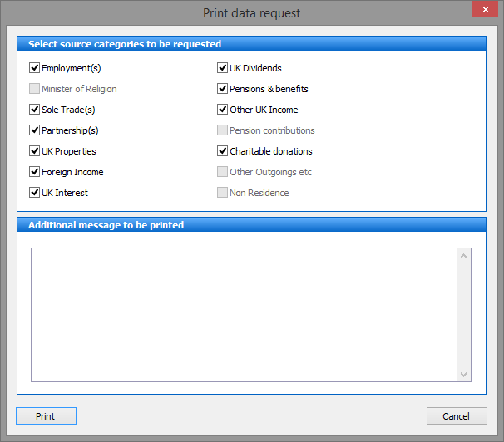Toggle the UK Properties checkbox

(34, 151)
